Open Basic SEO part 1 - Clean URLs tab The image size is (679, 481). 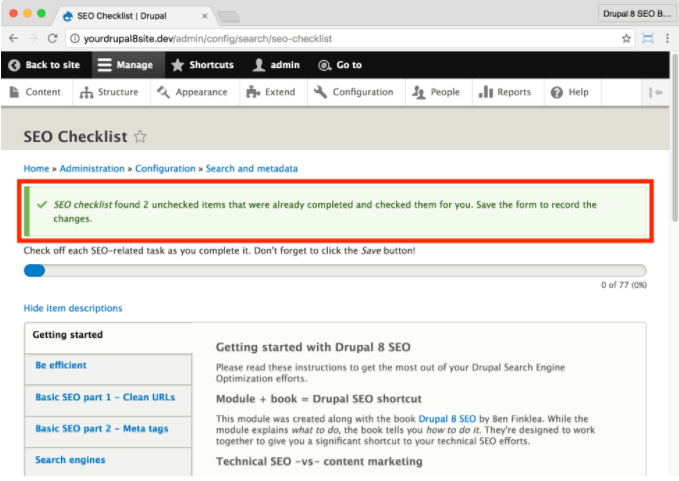coord(108,400)
